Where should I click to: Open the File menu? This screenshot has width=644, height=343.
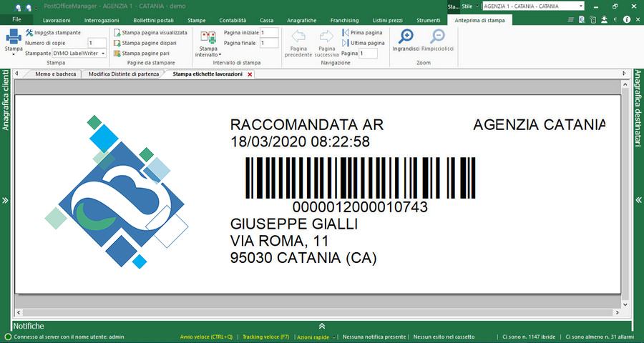pyautogui.click(x=17, y=19)
